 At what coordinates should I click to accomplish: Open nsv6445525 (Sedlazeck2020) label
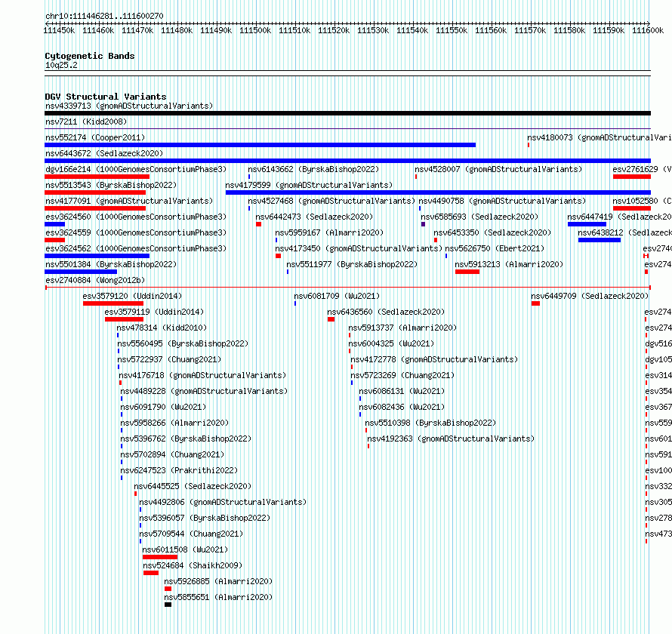click(193, 486)
